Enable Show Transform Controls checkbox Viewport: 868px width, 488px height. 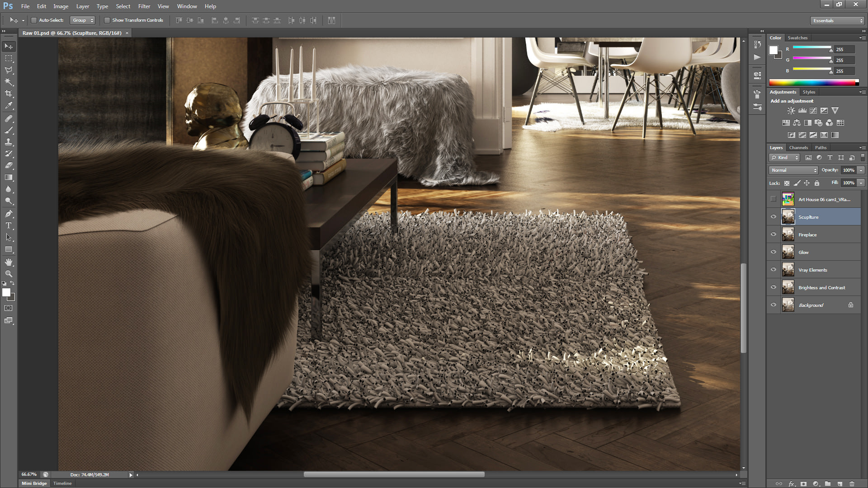point(107,20)
